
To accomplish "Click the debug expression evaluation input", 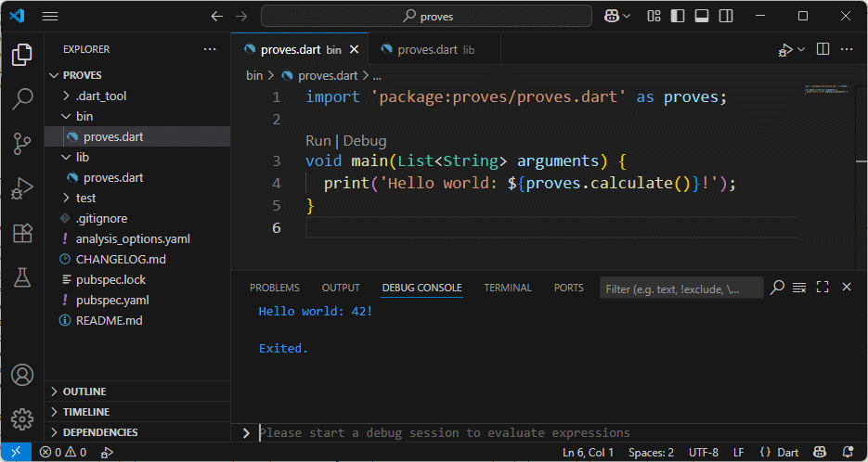I will [x=559, y=432].
